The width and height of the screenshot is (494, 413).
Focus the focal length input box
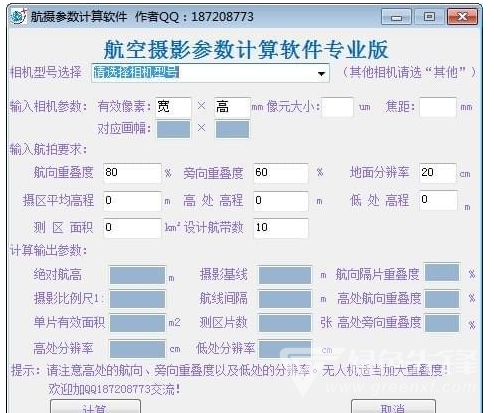[x=438, y=107]
